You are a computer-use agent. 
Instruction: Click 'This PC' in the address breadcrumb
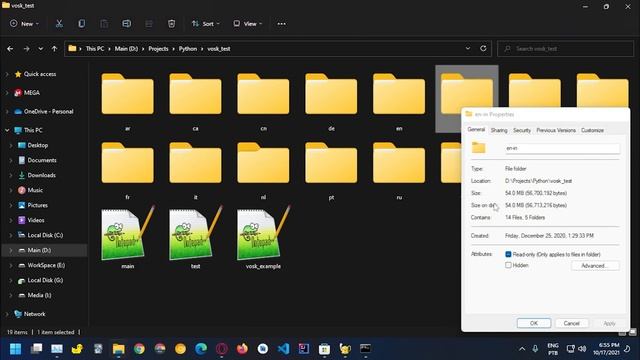[x=95, y=49]
